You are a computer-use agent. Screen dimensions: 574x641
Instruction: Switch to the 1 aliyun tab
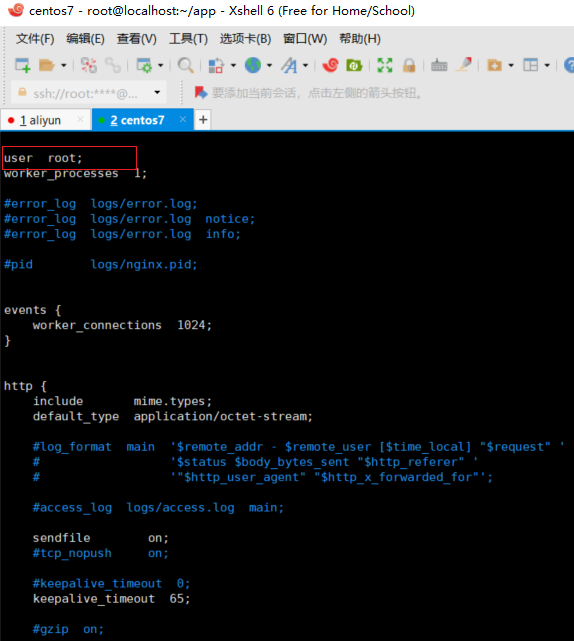(40, 120)
